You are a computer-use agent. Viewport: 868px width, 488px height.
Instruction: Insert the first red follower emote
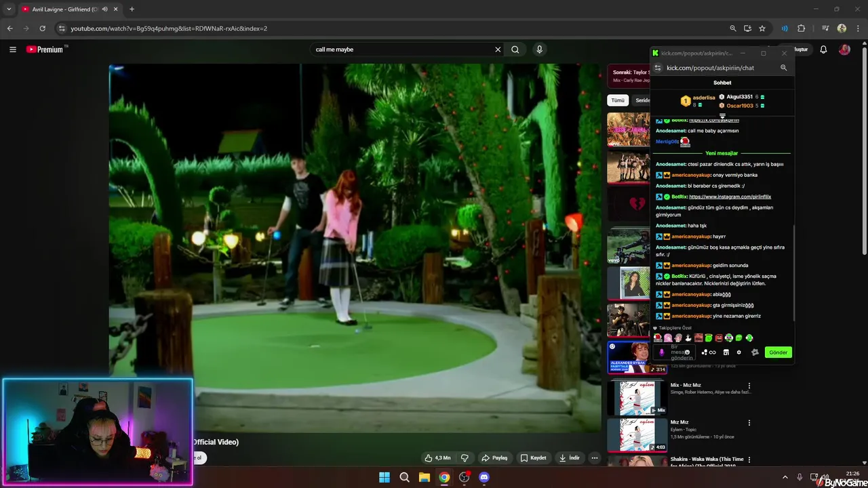(658, 338)
